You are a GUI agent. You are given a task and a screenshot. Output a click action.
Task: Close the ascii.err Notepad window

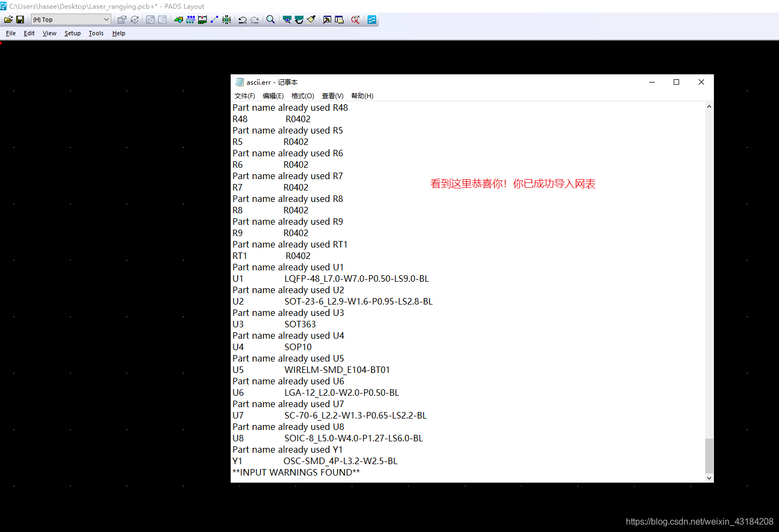[701, 82]
